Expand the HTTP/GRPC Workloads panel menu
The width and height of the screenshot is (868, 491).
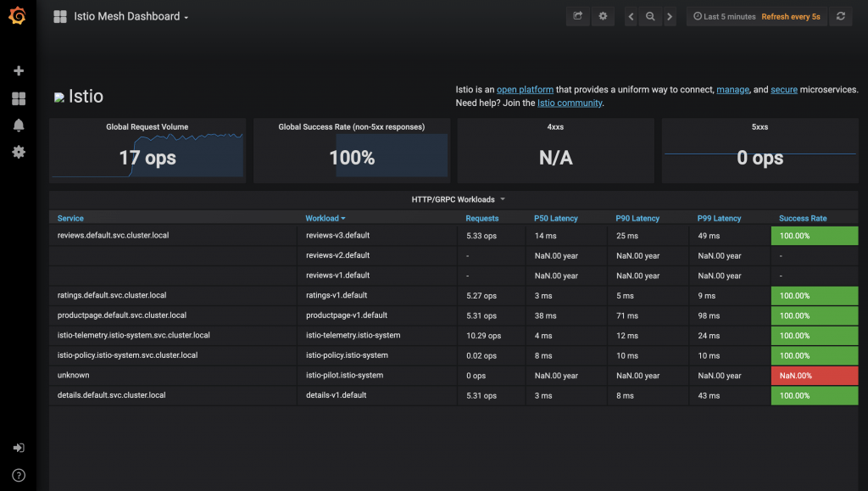click(458, 199)
